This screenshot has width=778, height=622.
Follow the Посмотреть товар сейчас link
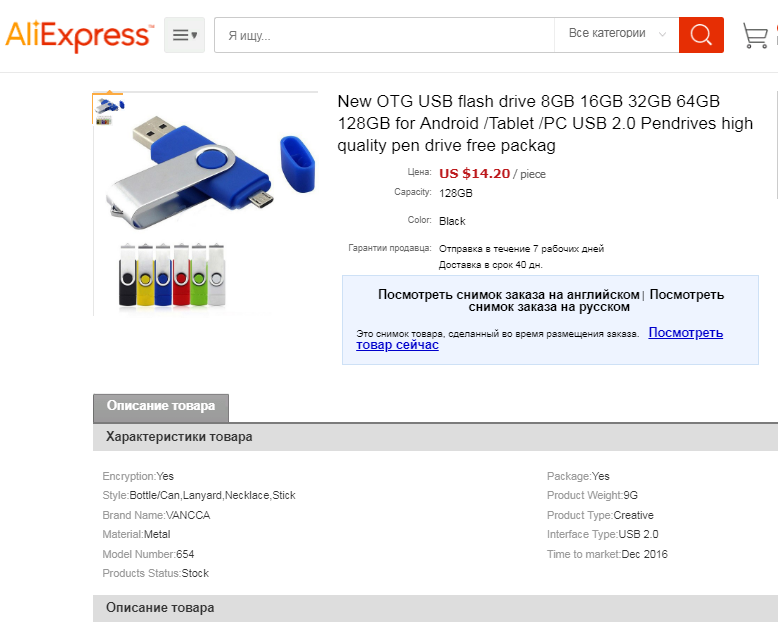point(539,338)
